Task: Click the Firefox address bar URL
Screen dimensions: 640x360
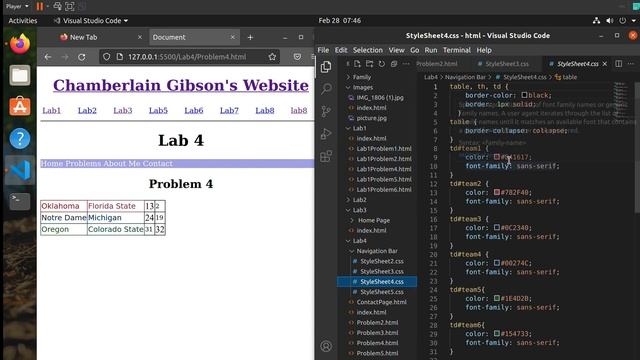Action: pos(187,57)
